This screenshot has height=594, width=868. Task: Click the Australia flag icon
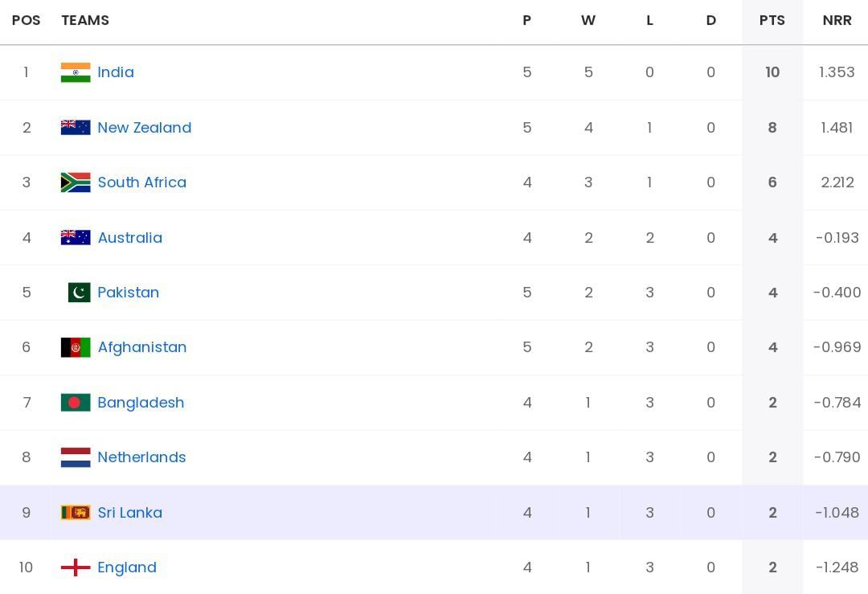pos(75,237)
